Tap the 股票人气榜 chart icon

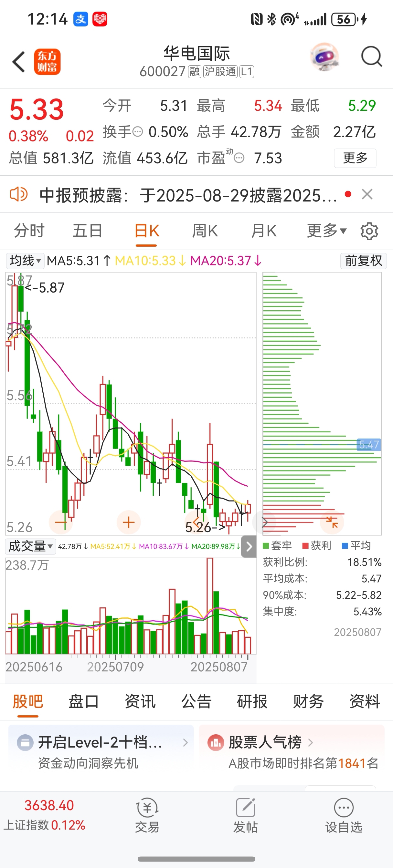coord(216,743)
